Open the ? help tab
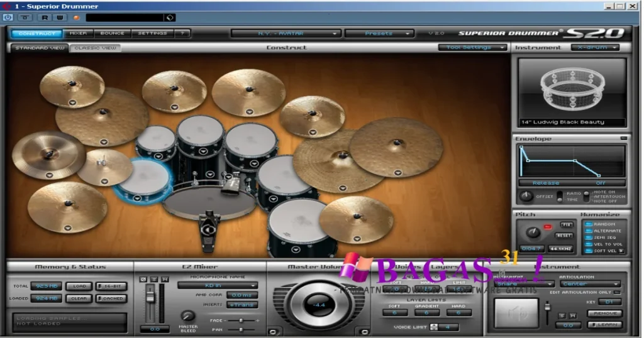Screen dimensions: 644x338 pos(182,33)
